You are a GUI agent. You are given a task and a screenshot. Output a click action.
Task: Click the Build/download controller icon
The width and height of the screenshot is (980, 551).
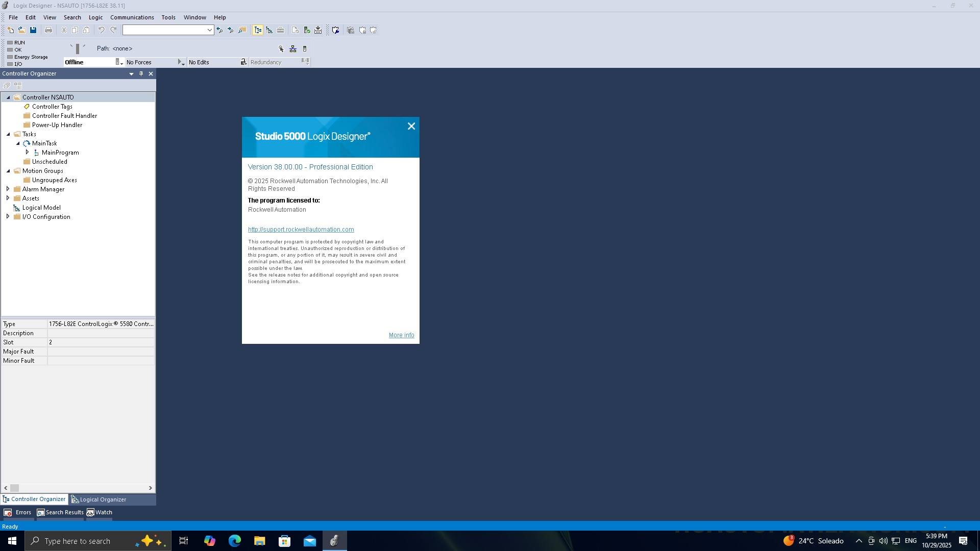click(x=318, y=31)
